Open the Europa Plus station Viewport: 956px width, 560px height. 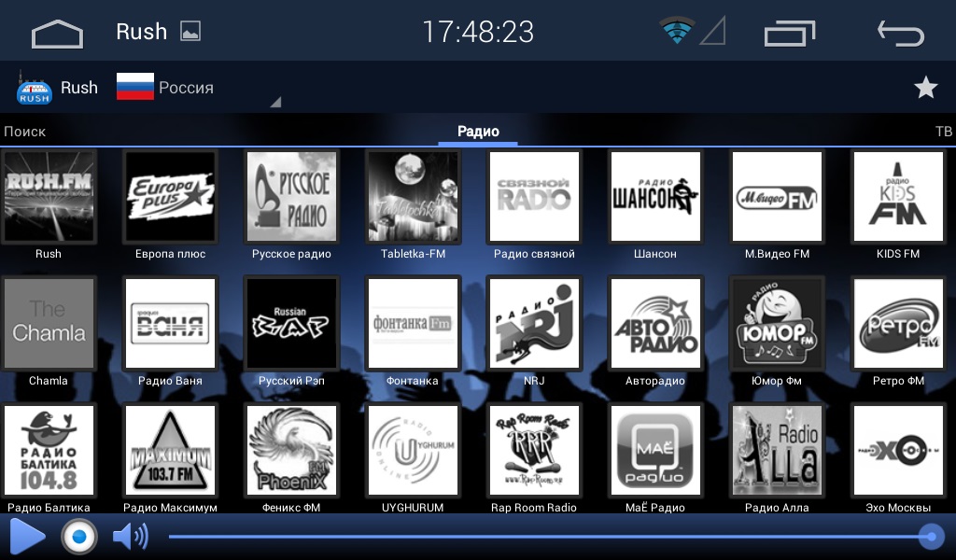tap(170, 197)
